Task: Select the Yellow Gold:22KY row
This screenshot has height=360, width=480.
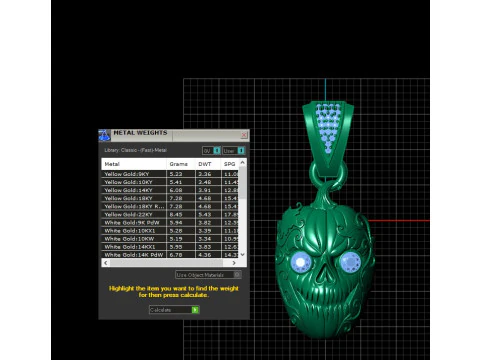Action: click(170, 214)
